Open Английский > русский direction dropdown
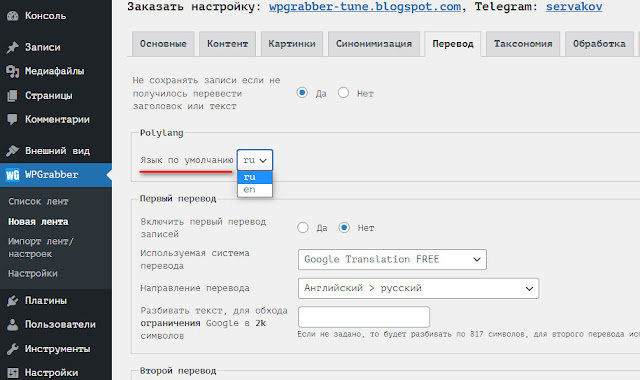The image size is (640, 380). click(418, 288)
